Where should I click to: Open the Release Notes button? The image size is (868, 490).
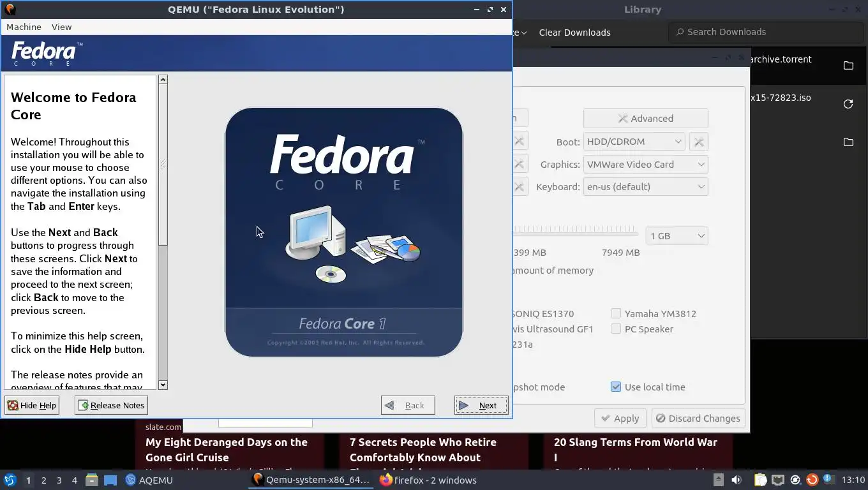pyautogui.click(x=111, y=405)
